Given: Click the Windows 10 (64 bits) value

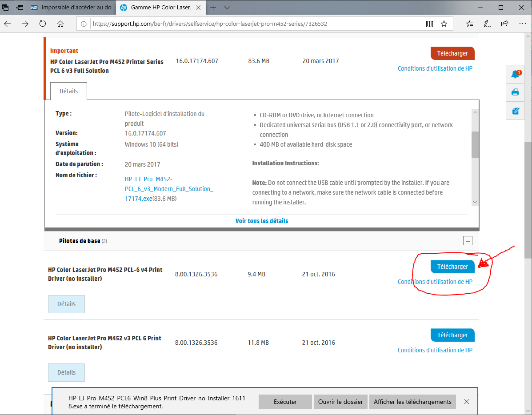Looking at the screenshot, I should [151, 144].
